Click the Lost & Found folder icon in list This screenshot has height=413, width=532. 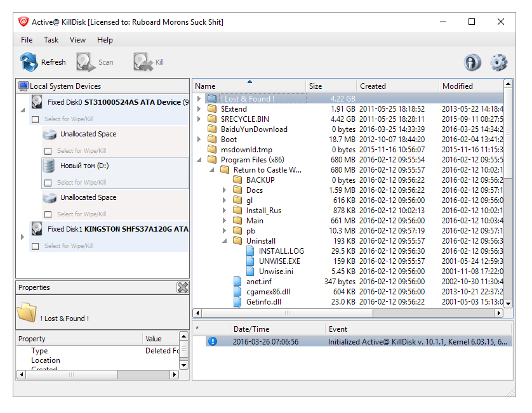tap(212, 98)
